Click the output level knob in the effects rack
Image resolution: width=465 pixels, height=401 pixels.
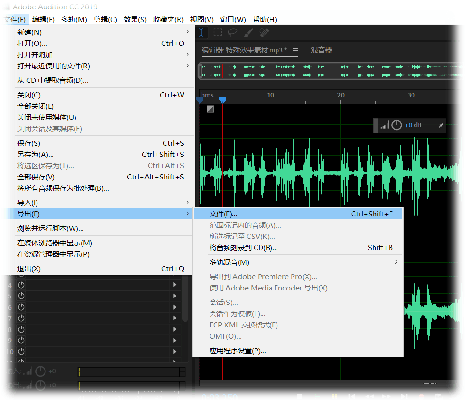tap(40, 386)
